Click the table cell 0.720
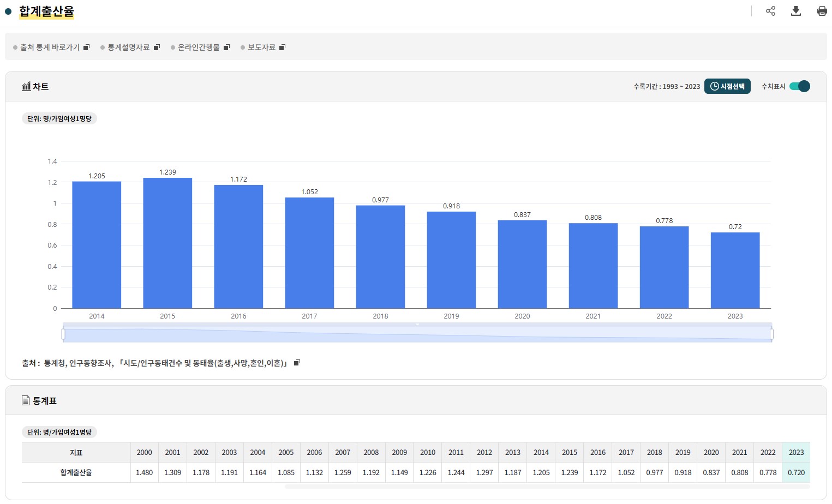Screen dimensions: 832x504 click(x=796, y=472)
